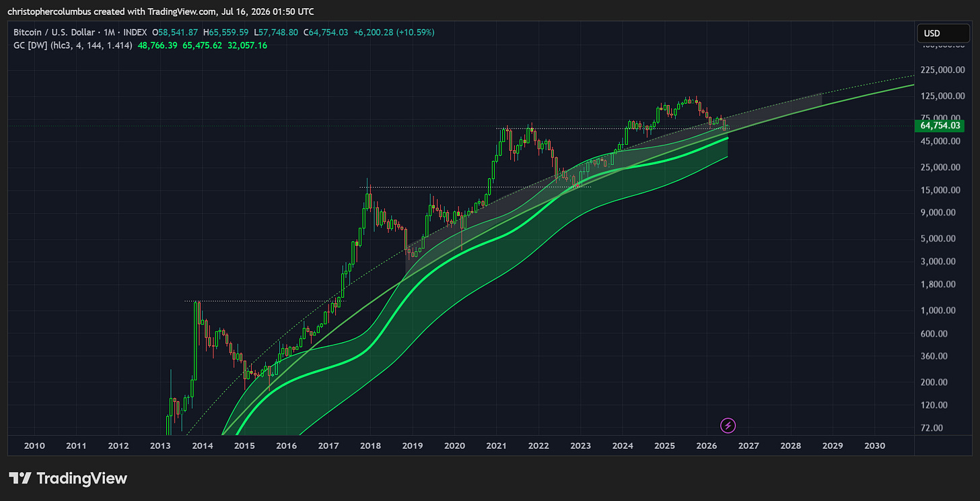Viewport: 980px width, 501px height.
Task: Click the 2025 label on the time axis
Action: [x=664, y=446]
